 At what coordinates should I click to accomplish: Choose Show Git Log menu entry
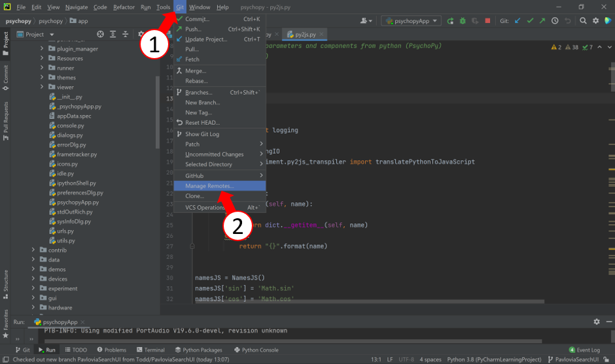click(x=220, y=134)
